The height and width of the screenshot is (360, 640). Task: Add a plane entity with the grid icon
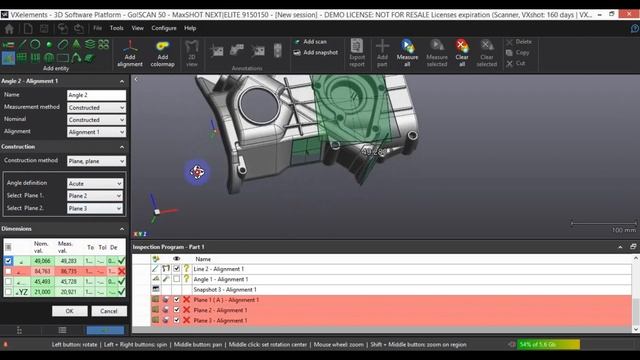[x=22, y=58]
